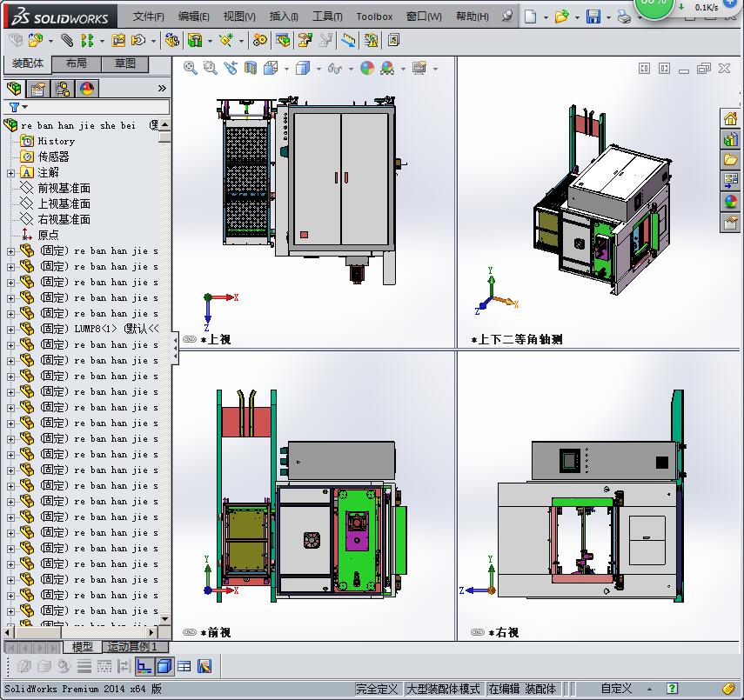This screenshot has width=744, height=700.
Task: Toggle the view link icon beside *前视
Action: point(190,632)
